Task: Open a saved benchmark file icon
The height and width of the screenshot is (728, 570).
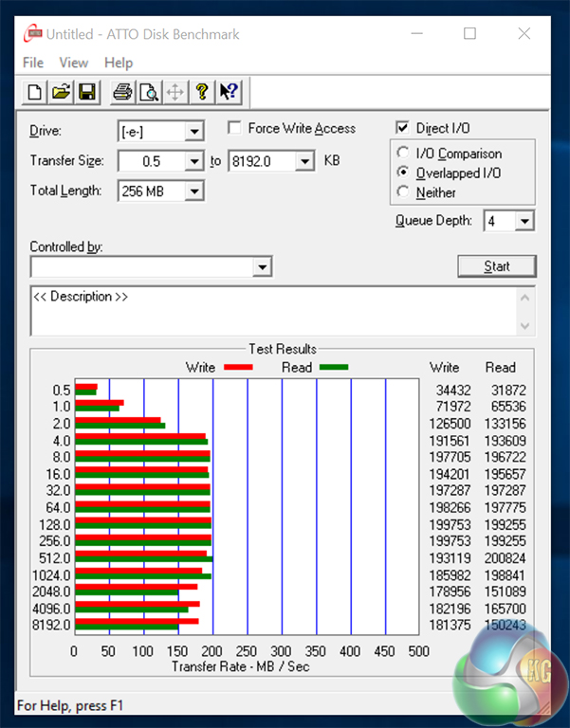Action: 61,92
